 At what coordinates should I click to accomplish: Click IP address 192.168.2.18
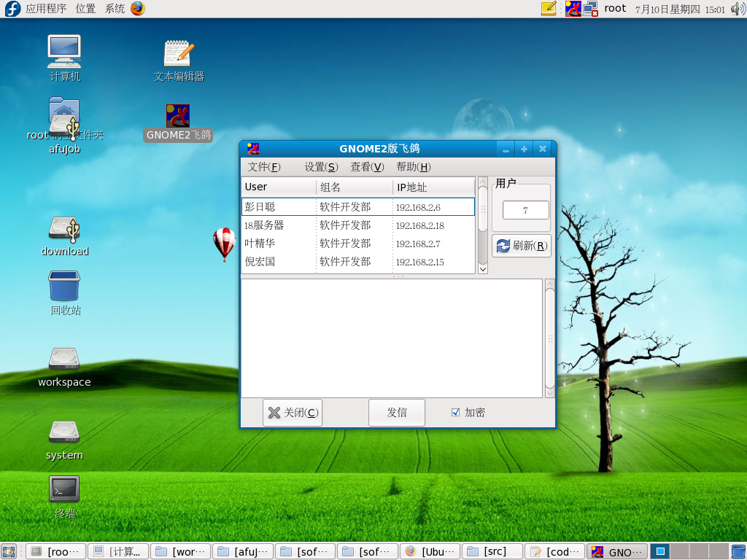(x=419, y=226)
